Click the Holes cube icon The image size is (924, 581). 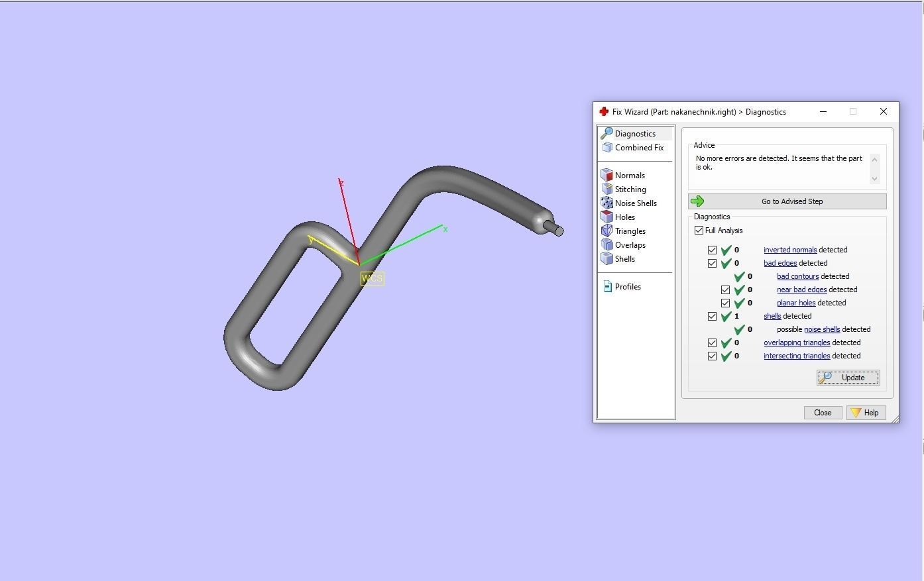606,217
